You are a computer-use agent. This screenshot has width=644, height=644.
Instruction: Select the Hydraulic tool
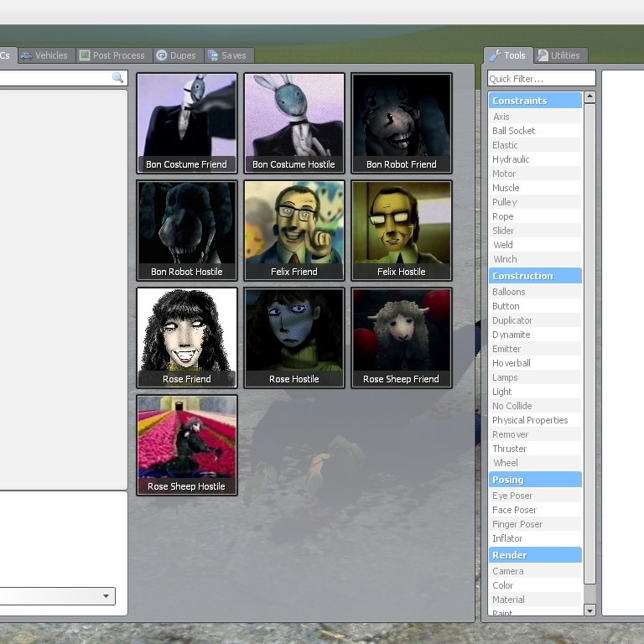(x=535, y=159)
